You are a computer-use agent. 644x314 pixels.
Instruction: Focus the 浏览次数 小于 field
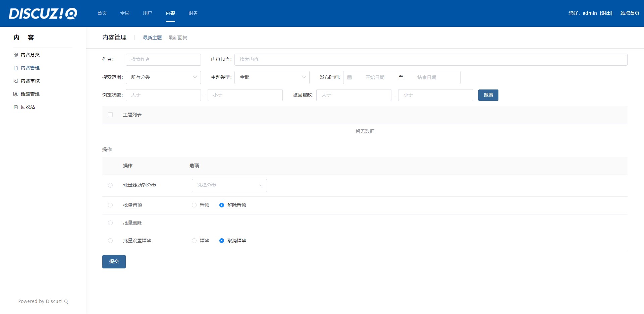tap(245, 95)
